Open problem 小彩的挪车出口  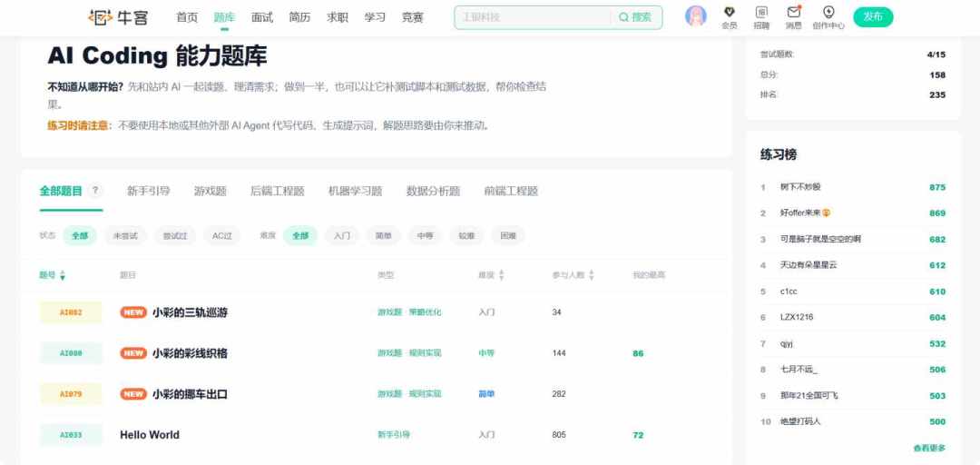click(x=190, y=394)
